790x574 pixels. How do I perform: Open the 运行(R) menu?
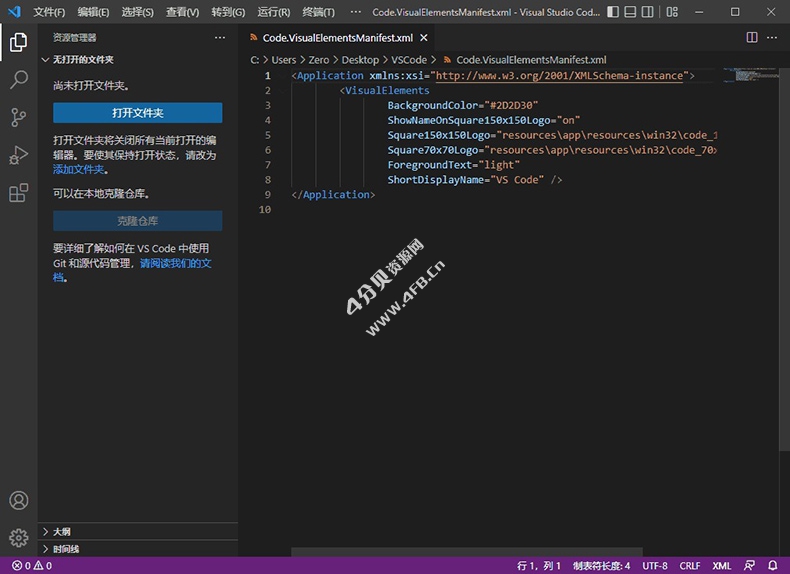[x=274, y=12]
